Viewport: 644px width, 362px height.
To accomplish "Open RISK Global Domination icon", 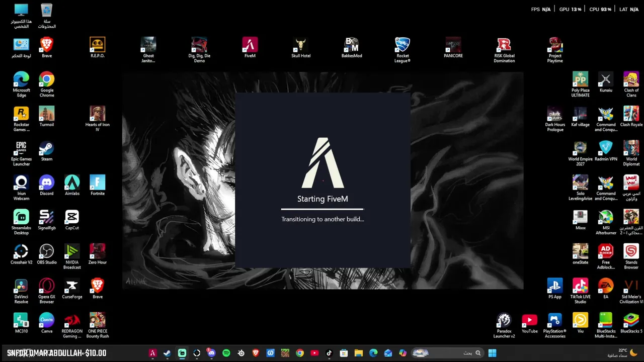I will coord(504,50).
